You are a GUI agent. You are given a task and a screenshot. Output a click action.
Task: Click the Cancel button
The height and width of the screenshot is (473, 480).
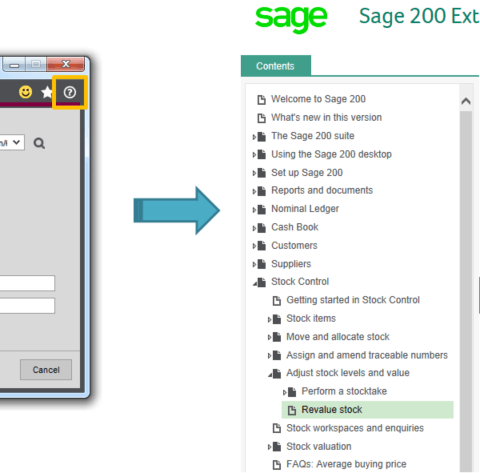point(46,370)
